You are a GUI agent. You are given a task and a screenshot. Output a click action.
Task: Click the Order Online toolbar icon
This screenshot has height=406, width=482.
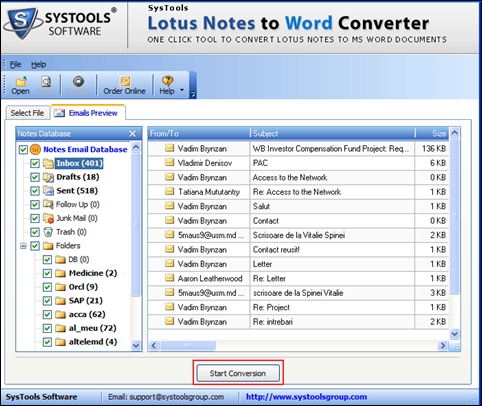tap(124, 85)
